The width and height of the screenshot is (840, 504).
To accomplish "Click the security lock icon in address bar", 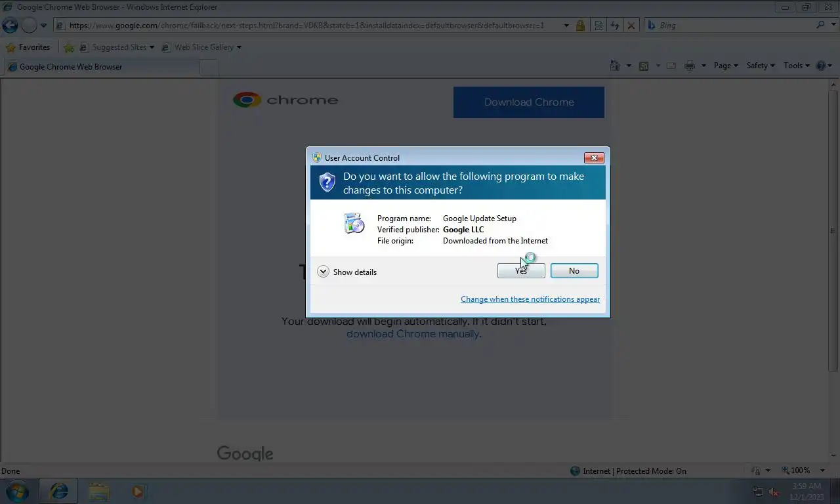I will (580, 26).
